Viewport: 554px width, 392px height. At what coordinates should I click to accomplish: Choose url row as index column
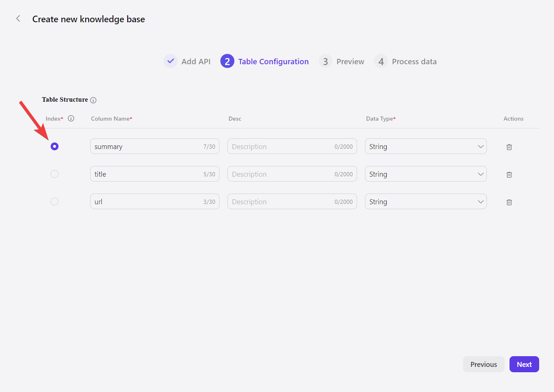click(x=54, y=202)
